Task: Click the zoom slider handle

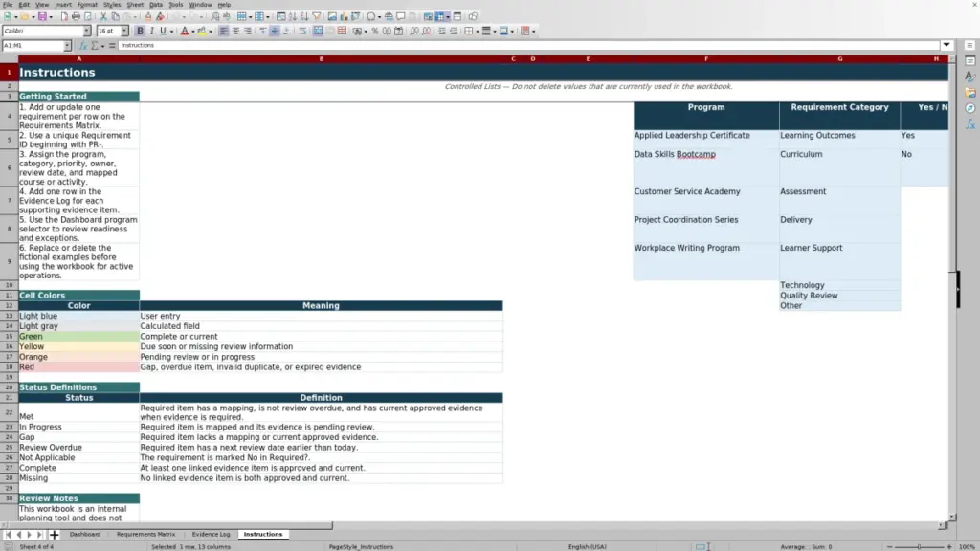Action: [x=919, y=546]
